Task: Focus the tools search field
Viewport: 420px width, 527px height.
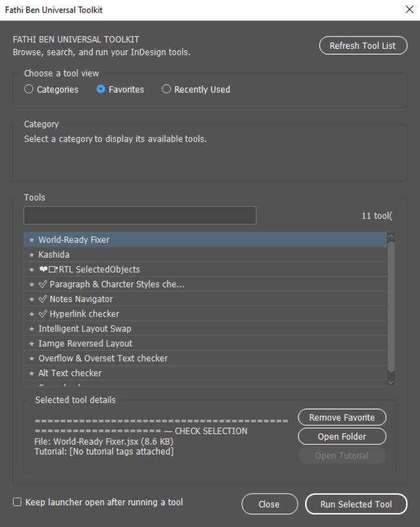Action: click(x=140, y=215)
